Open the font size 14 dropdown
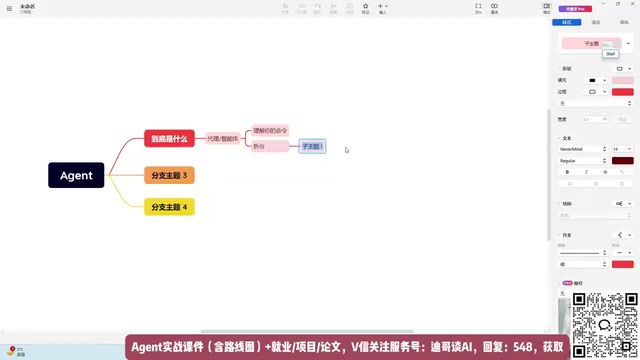Screen dimensions: 640x360 tap(622, 149)
